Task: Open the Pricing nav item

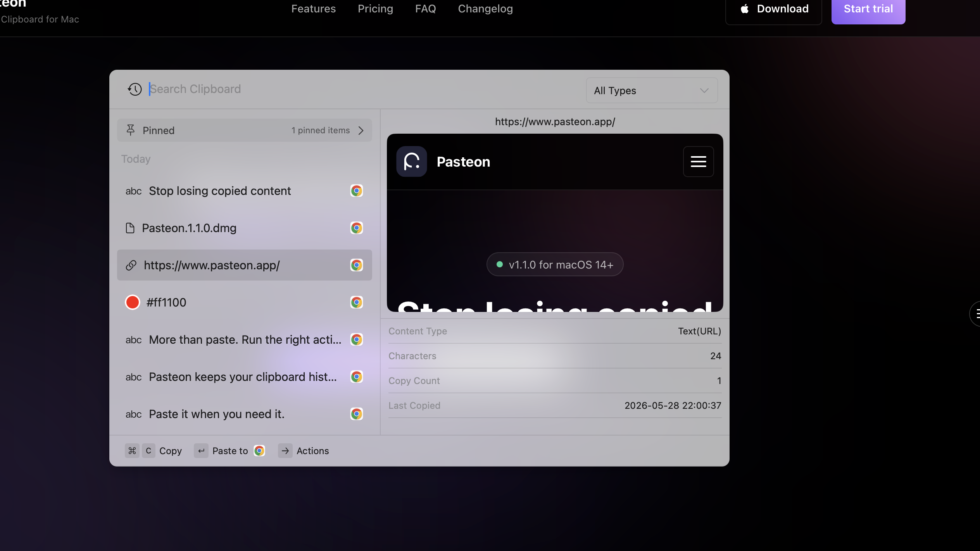Action: [x=375, y=9]
